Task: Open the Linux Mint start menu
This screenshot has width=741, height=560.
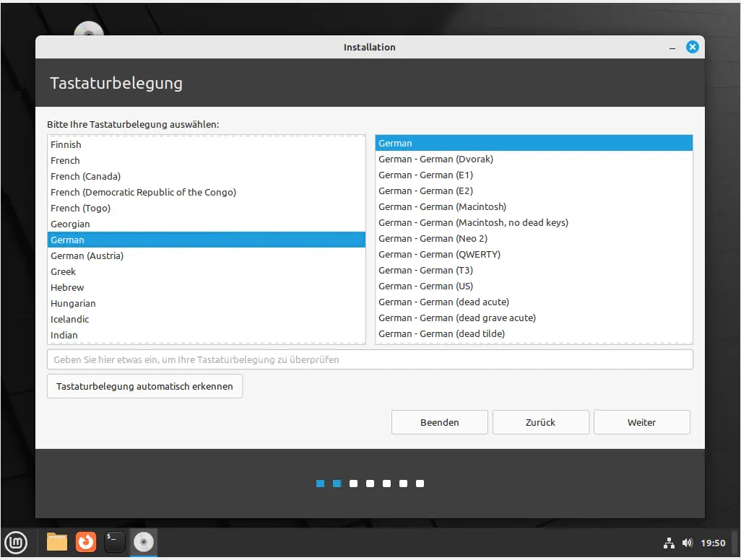Action: (16, 541)
